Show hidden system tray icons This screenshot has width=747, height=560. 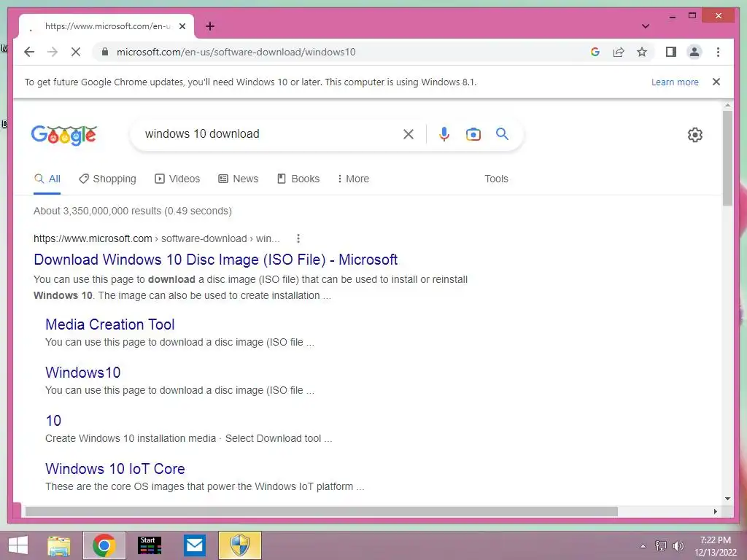click(643, 546)
